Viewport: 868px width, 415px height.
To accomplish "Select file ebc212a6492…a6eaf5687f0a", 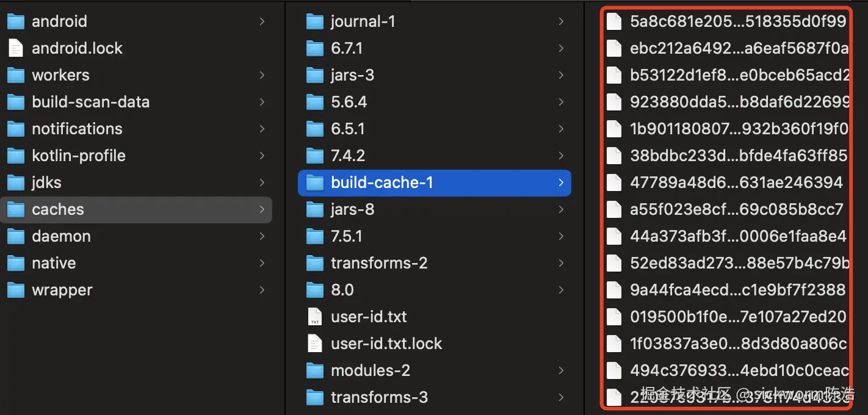I will (x=727, y=48).
